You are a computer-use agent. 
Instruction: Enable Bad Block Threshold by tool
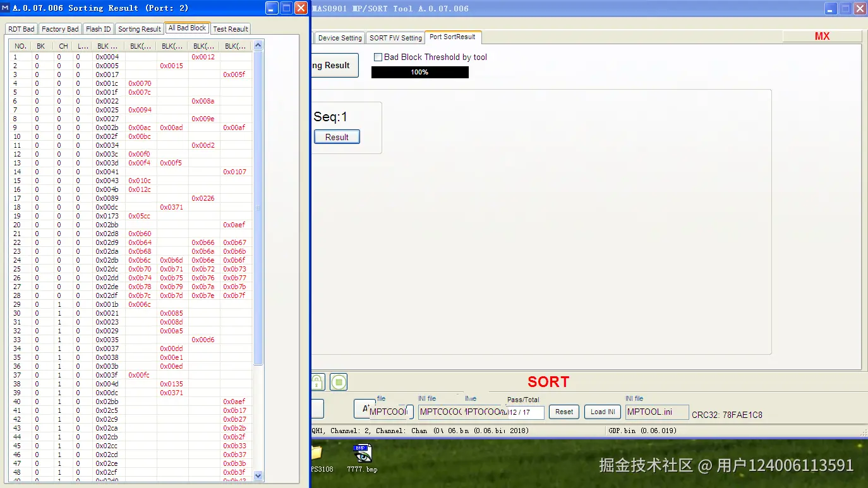[377, 57]
